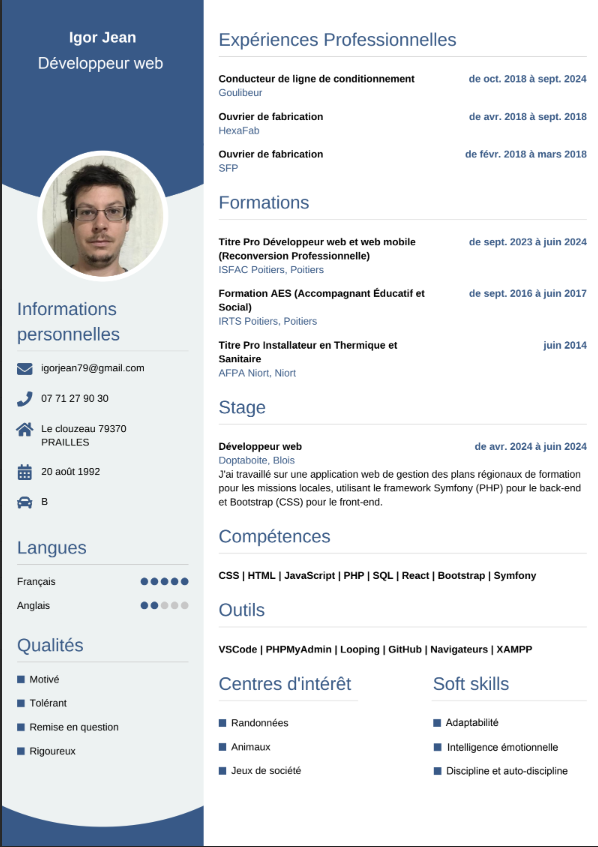Image resolution: width=598 pixels, height=847 pixels.
Task: Click the interest Animaux
Action: pos(251,747)
